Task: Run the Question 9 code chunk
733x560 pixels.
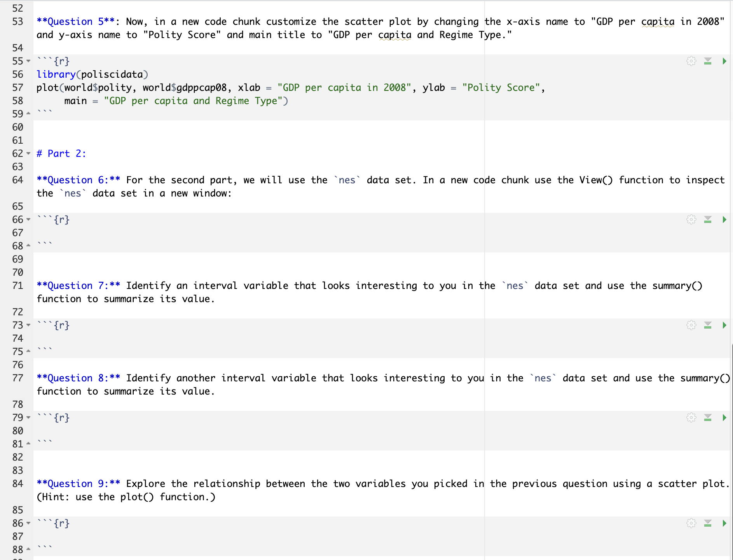Action: (x=724, y=523)
